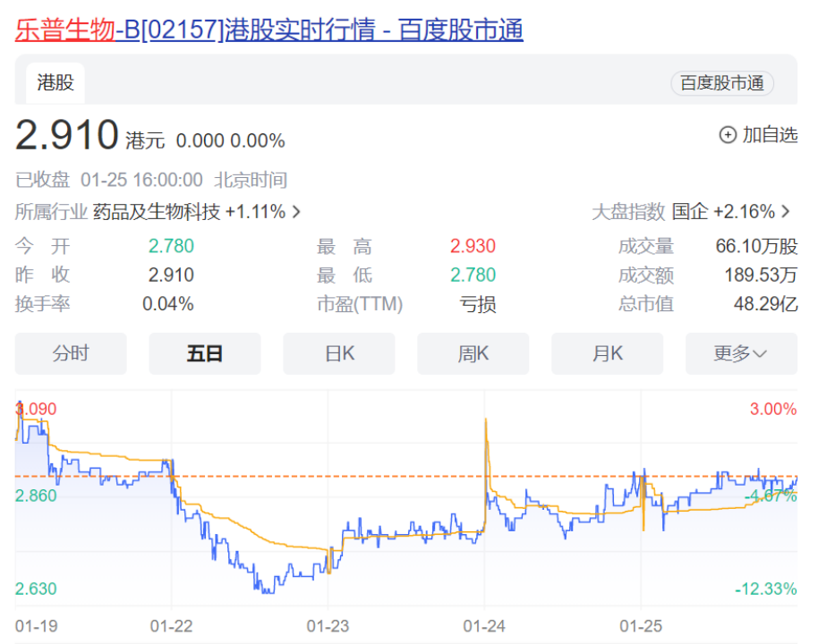Click the 北京时间 label
The height and width of the screenshot is (644, 818).
[x=251, y=181]
